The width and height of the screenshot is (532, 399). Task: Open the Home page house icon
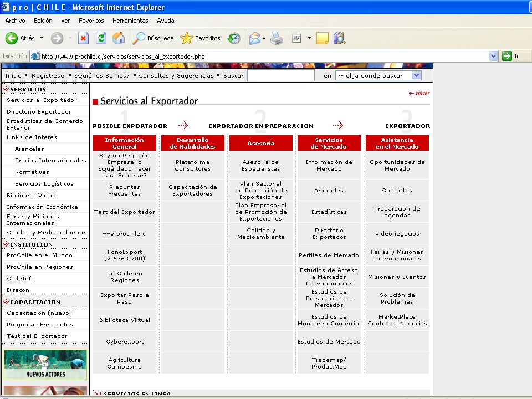(119, 38)
